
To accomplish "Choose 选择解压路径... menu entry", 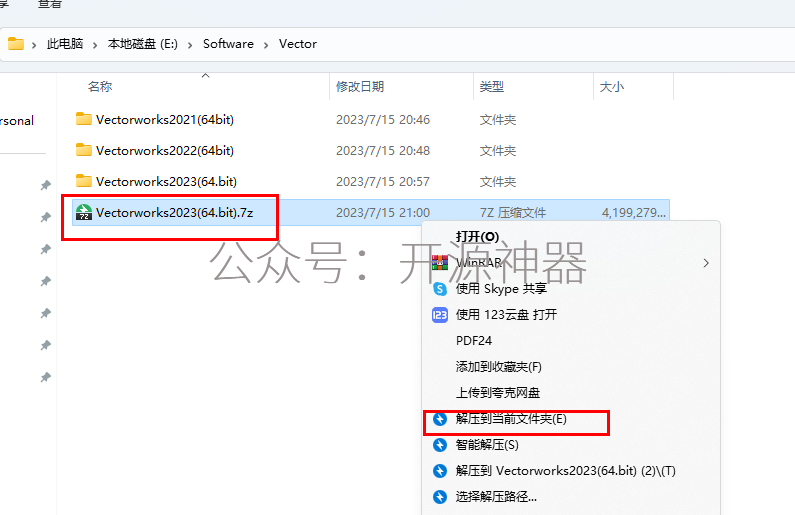I will 571,497.
